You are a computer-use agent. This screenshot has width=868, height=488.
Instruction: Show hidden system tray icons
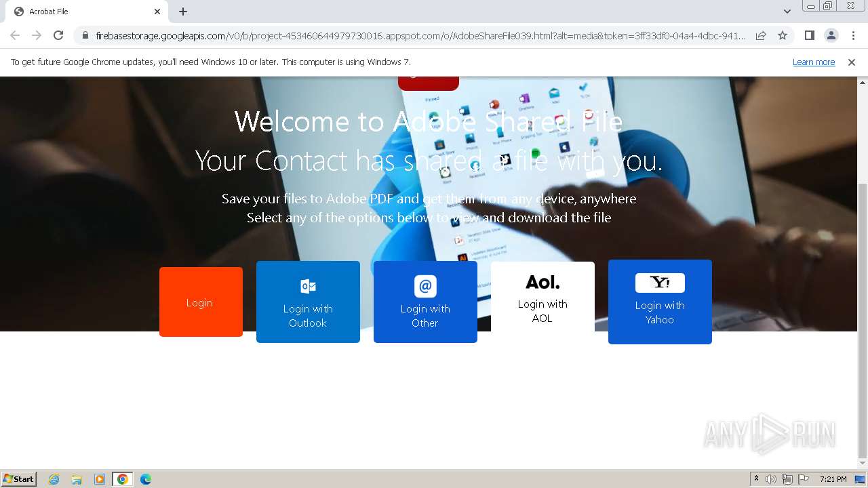(x=756, y=479)
